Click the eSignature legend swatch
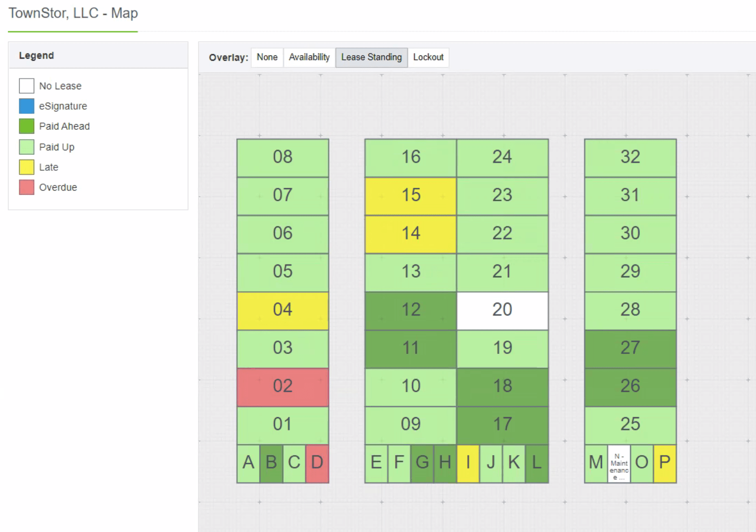The image size is (756, 532). coord(26,106)
